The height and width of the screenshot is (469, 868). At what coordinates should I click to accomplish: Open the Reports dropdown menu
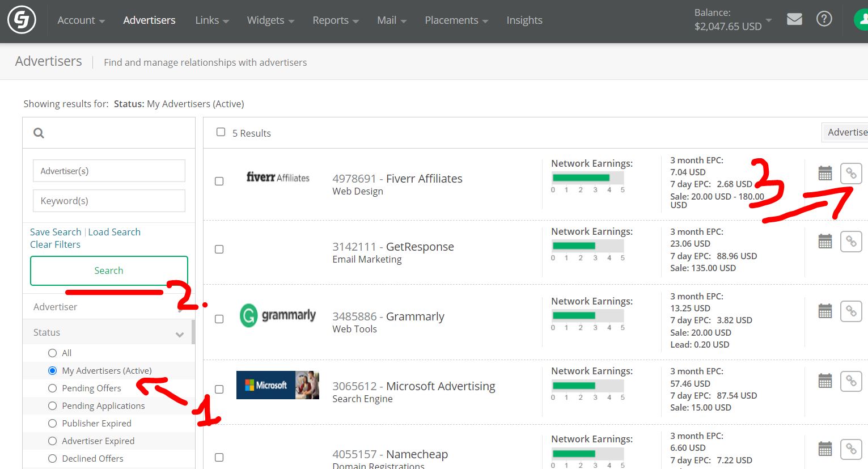click(336, 20)
